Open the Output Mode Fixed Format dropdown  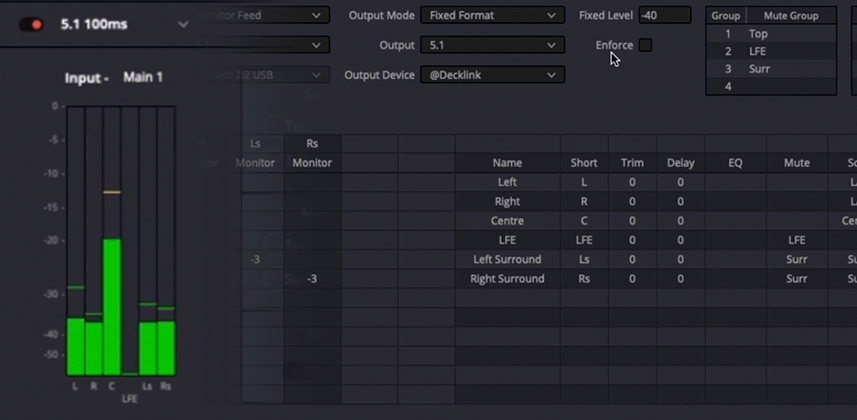492,15
